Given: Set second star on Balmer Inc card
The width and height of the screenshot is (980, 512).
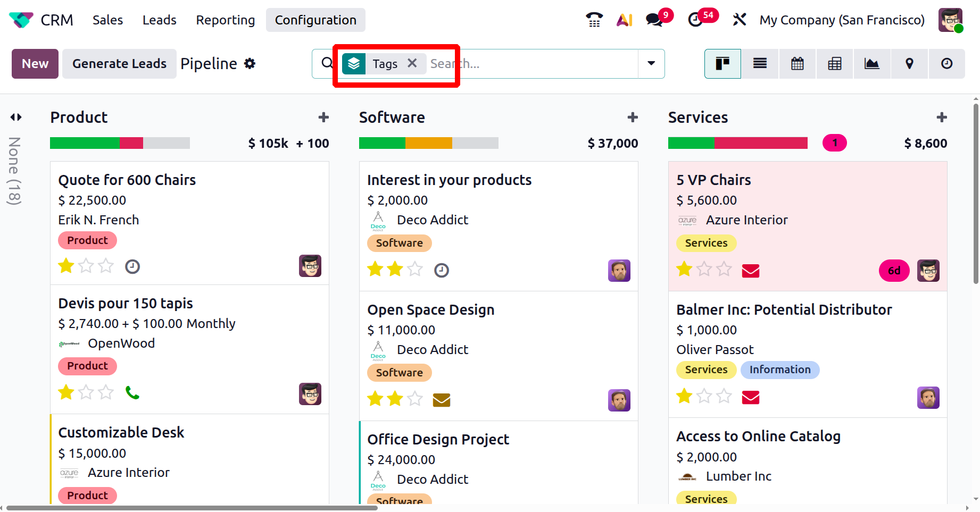Looking at the screenshot, I should pyautogui.click(x=704, y=397).
